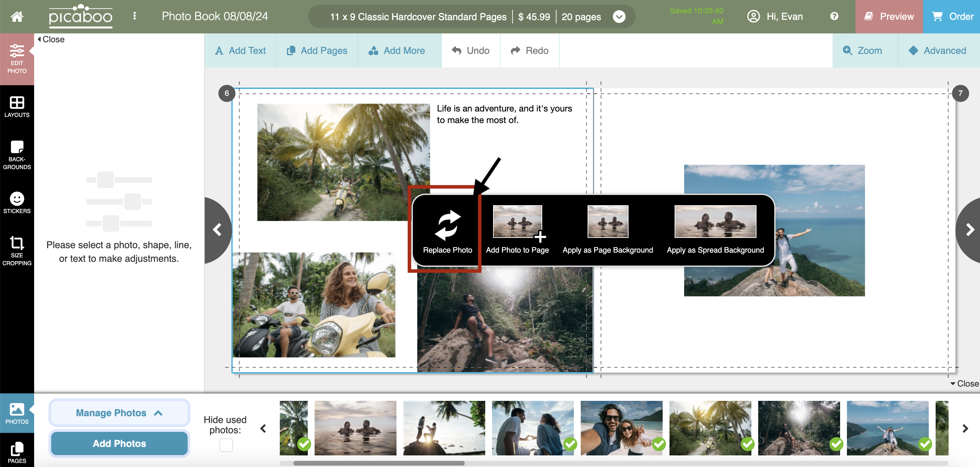Click the page 7 number badge
The width and height of the screenshot is (980, 467).
coord(960,93)
